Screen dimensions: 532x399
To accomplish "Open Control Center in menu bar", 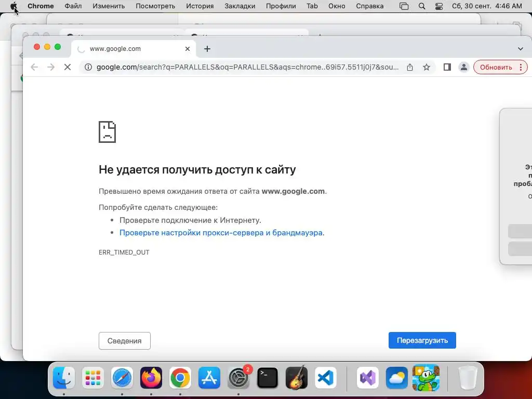I will tap(439, 6).
